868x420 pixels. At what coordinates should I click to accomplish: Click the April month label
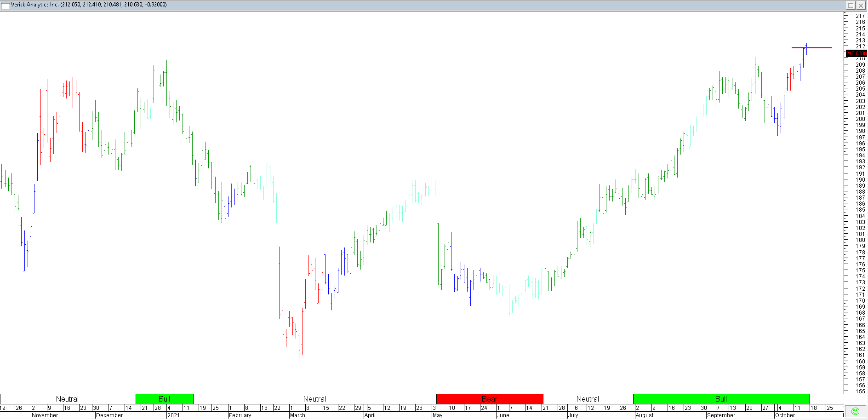[370, 415]
